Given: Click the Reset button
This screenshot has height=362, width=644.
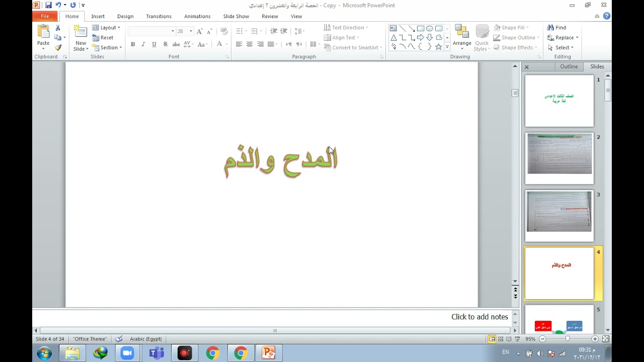Looking at the screenshot, I should pos(103,38).
